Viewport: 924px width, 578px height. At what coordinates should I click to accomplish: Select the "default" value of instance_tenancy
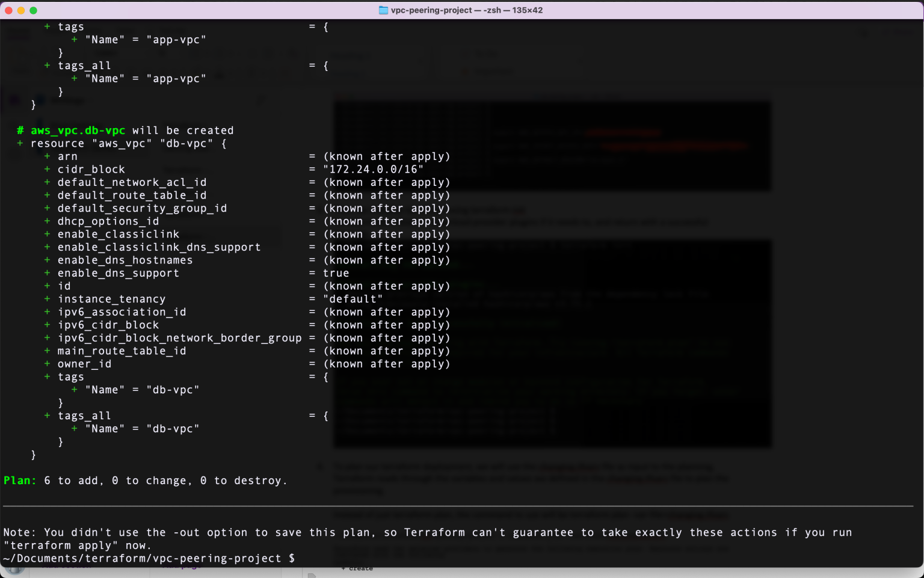click(x=353, y=299)
